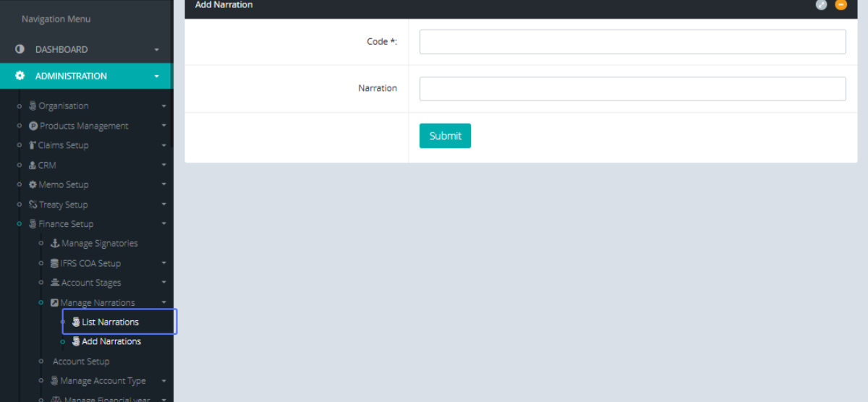The height and width of the screenshot is (402, 868).
Task: Expand the Claims Setup dropdown arrow
Action: click(163, 145)
